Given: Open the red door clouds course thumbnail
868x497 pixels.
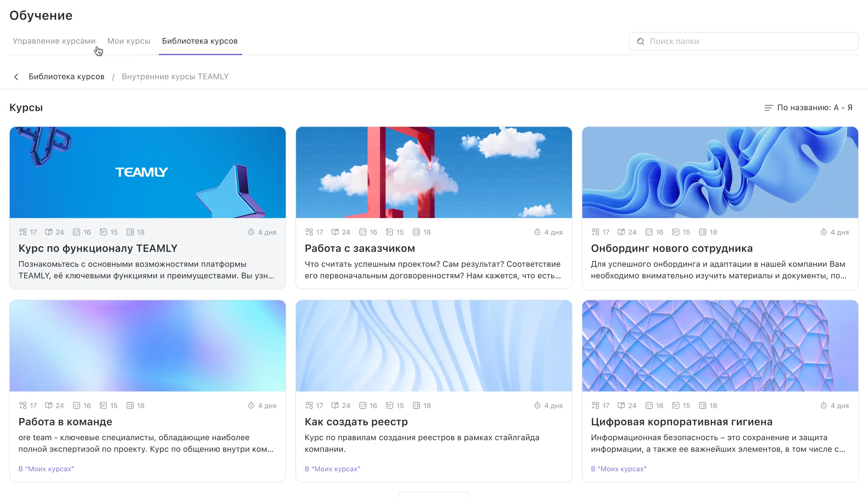Looking at the screenshot, I should pyautogui.click(x=434, y=172).
